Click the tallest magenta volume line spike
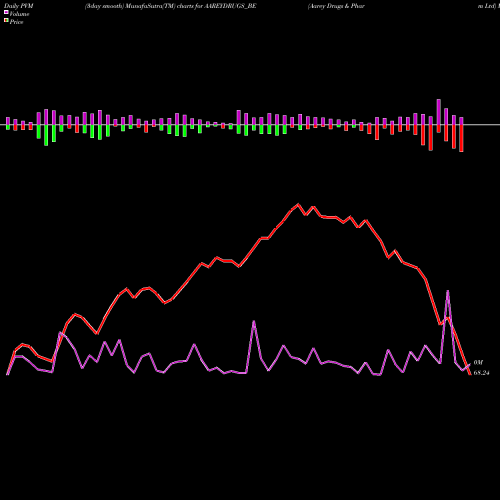Viewport: 500px width, 500px height. point(448,291)
